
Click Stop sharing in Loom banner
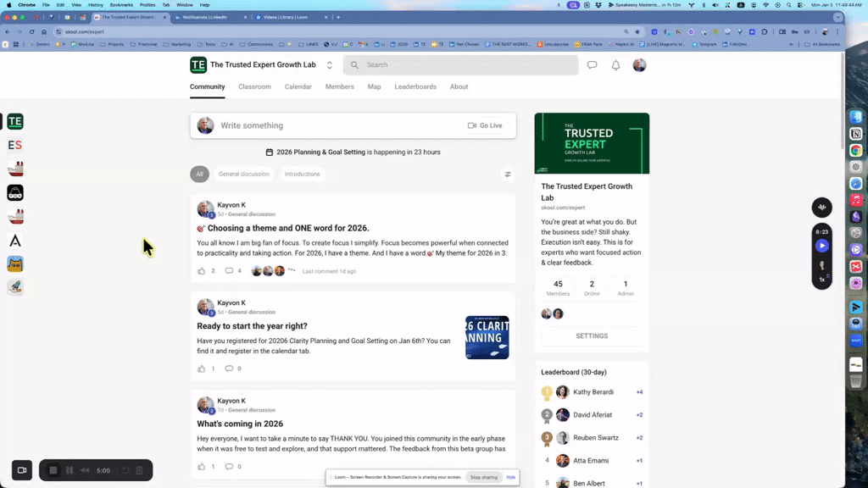click(484, 477)
